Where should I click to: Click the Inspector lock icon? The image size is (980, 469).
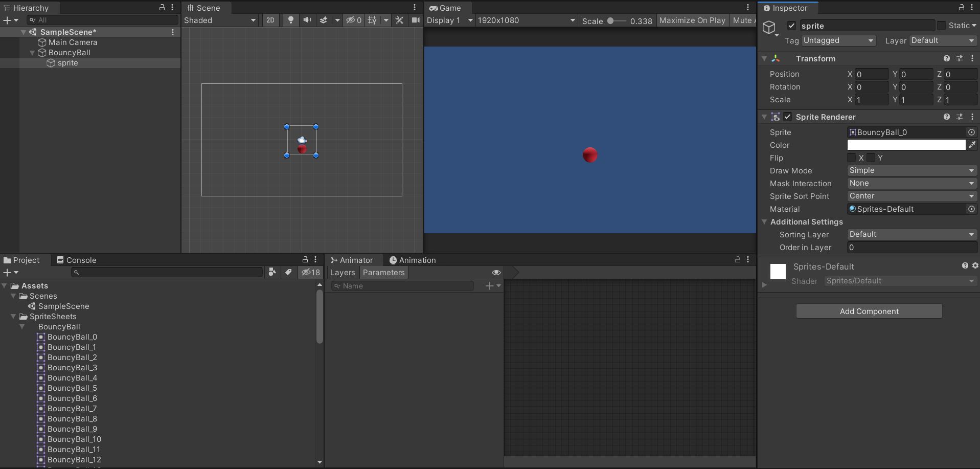coord(961,8)
